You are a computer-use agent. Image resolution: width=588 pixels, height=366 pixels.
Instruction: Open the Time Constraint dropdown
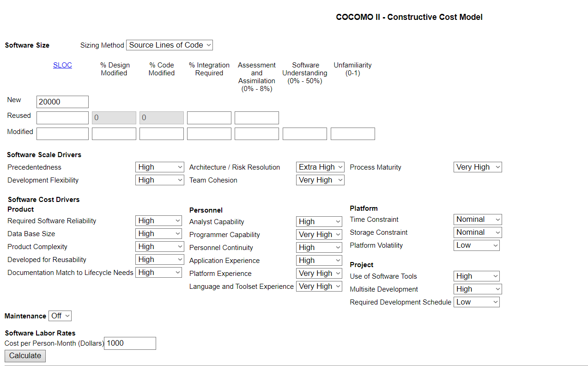coord(478,220)
